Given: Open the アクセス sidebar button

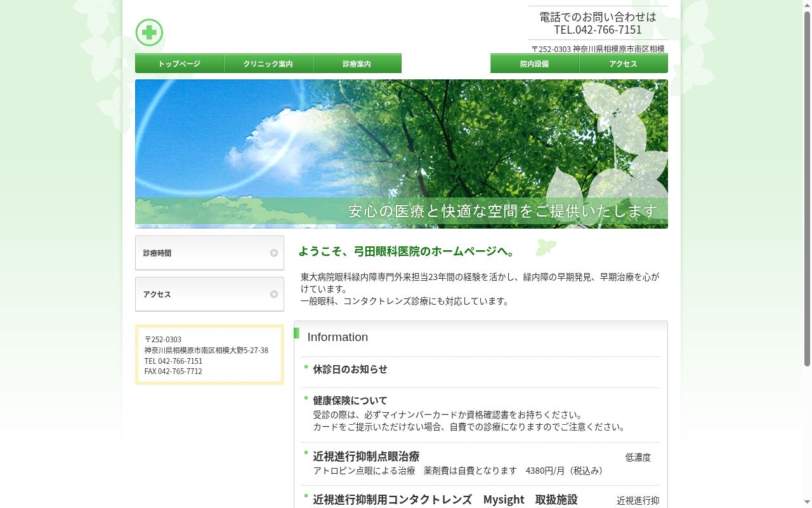Looking at the screenshot, I should [x=209, y=294].
